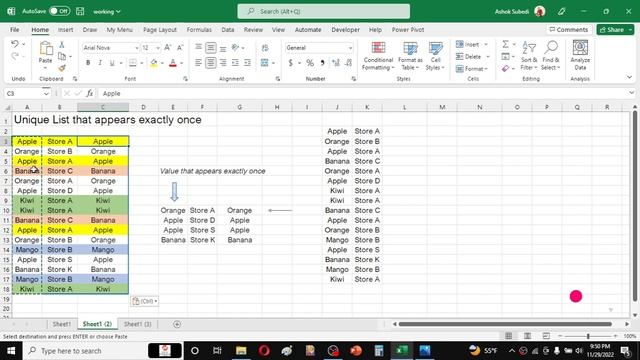Open Format as Table gallery
Image resolution: width=640 pixels, height=360 pixels.
click(x=410, y=56)
